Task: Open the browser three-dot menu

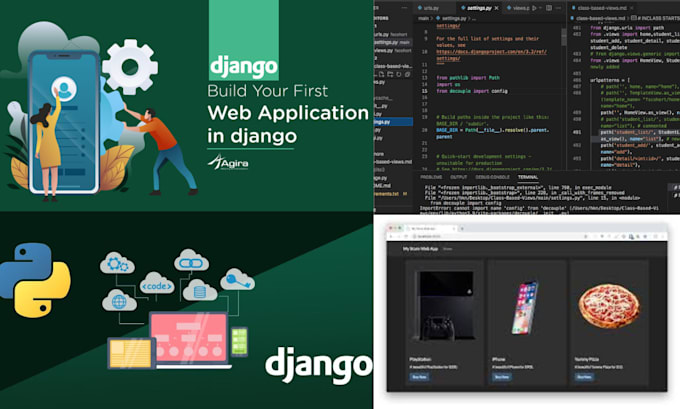Action: tap(664, 236)
